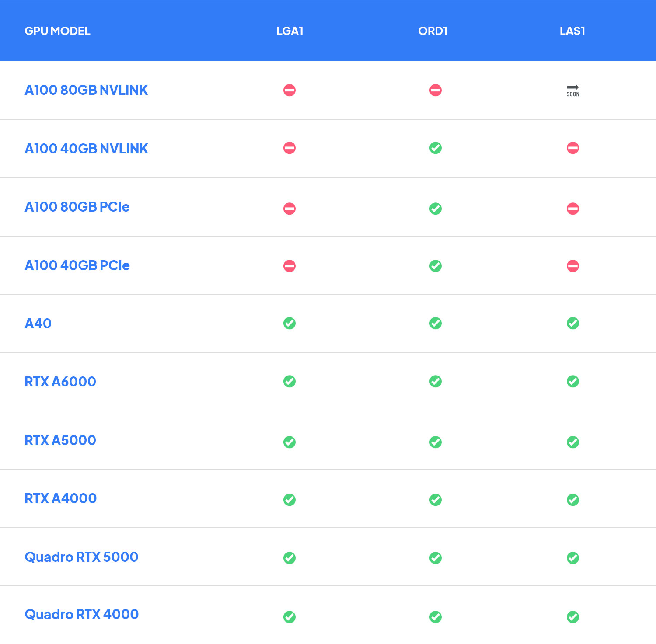Click the Quadro RTX 4000 ORD1 green checkmark
This screenshot has height=644, width=656.
(x=436, y=617)
